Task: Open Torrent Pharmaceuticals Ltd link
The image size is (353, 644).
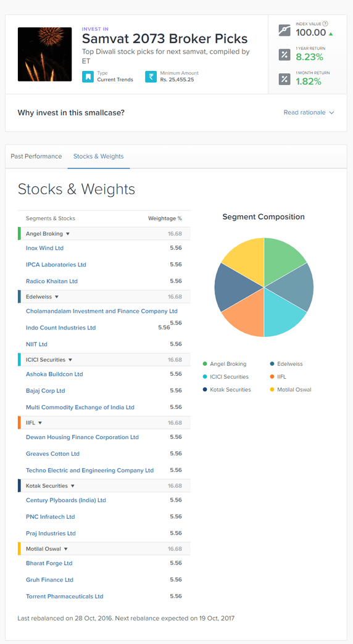Action: coord(65,597)
